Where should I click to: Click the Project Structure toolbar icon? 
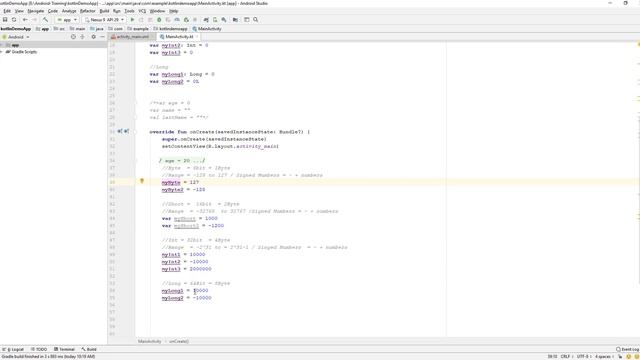[x=236, y=20]
